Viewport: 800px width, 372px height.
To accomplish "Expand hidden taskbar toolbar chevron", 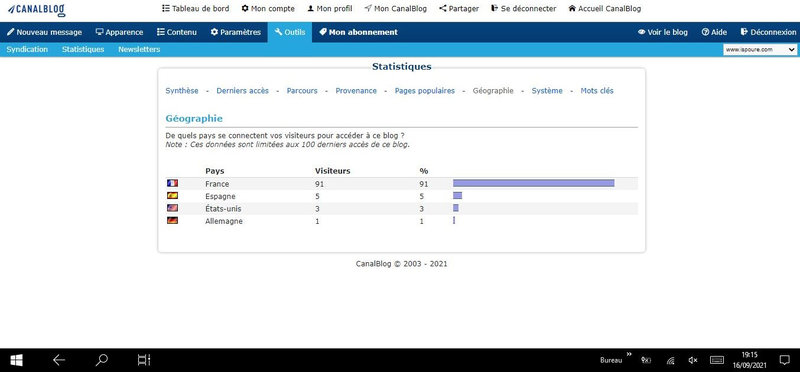I will (x=629, y=354).
